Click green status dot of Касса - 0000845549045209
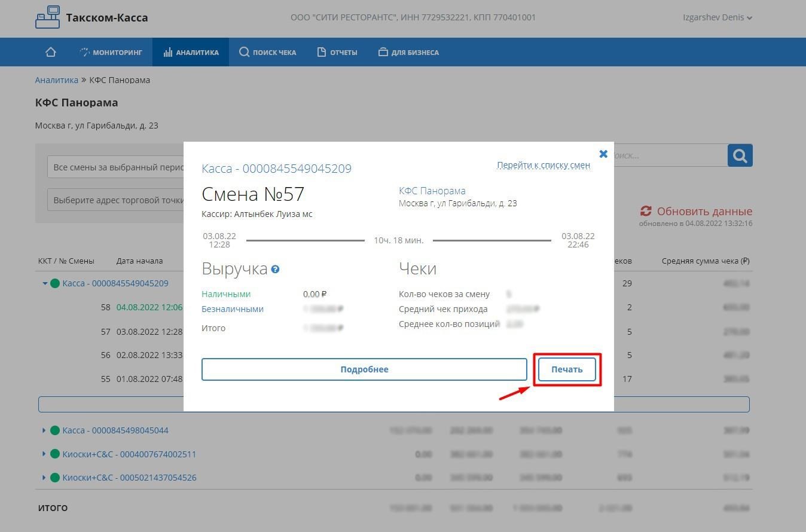The image size is (806, 532). coord(55,283)
